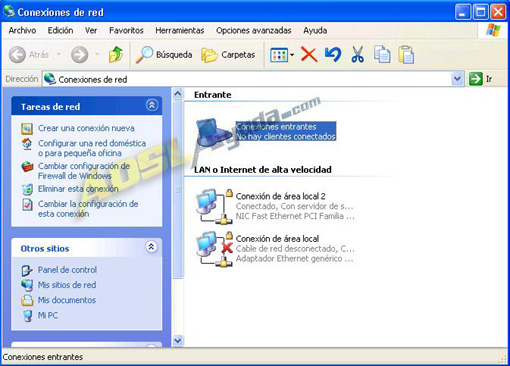
Task: Maximize the Conexiones de red window
Action: point(480,12)
